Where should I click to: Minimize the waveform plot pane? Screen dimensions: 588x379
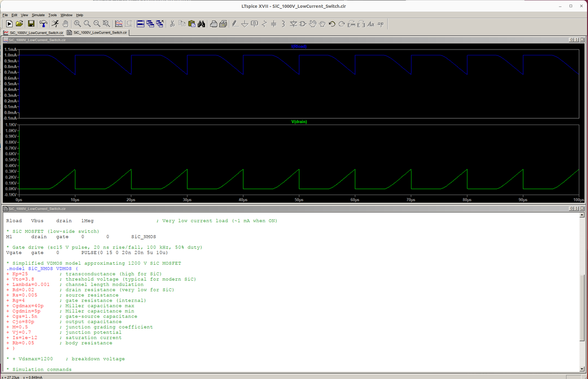tap(571, 40)
